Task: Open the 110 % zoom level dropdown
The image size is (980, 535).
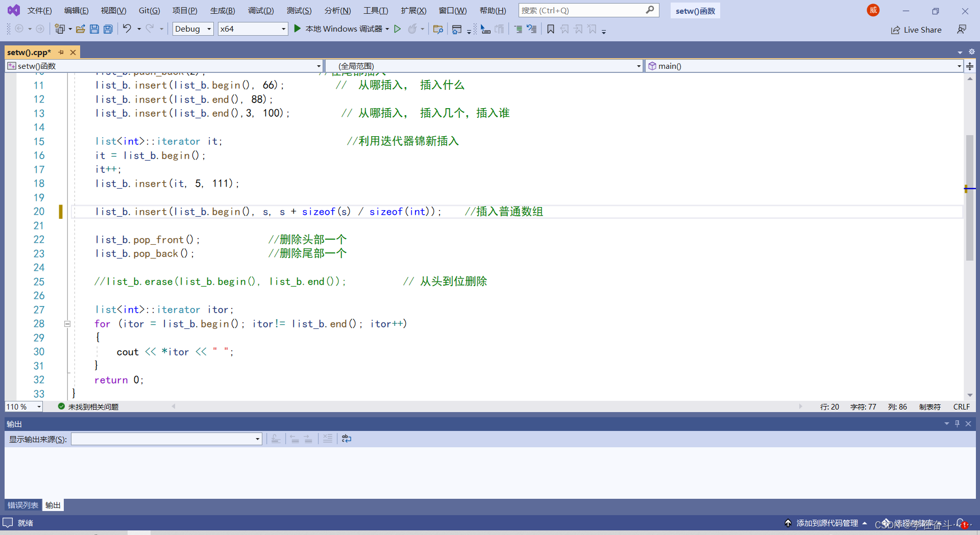Action: pos(23,406)
